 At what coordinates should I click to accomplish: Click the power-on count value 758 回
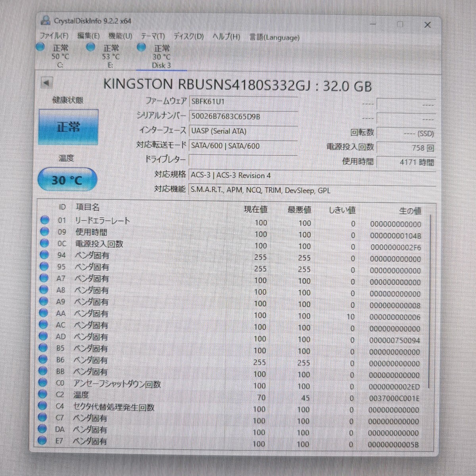coord(406,148)
